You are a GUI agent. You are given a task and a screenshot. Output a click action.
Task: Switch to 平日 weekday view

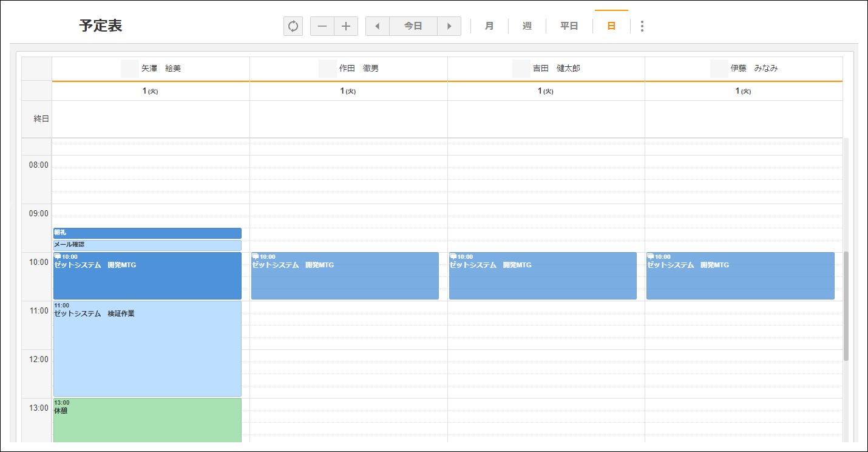click(569, 26)
